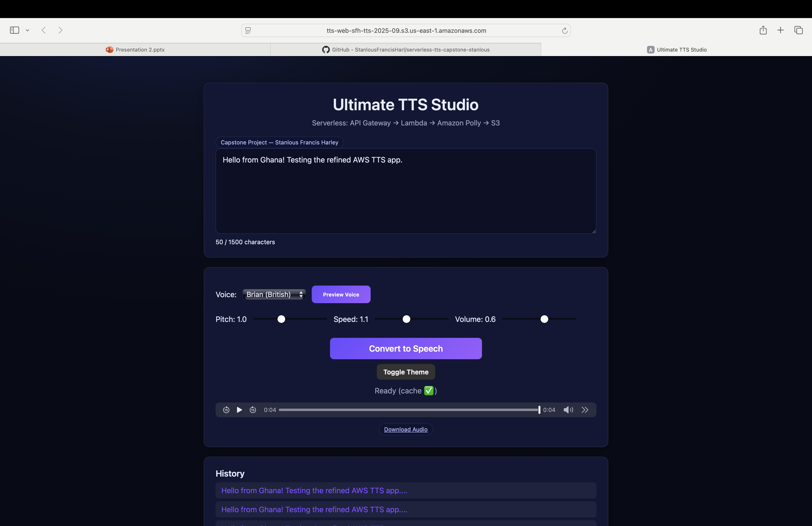
Task: Click the History section heading
Action: pyautogui.click(x=230, y=473)
